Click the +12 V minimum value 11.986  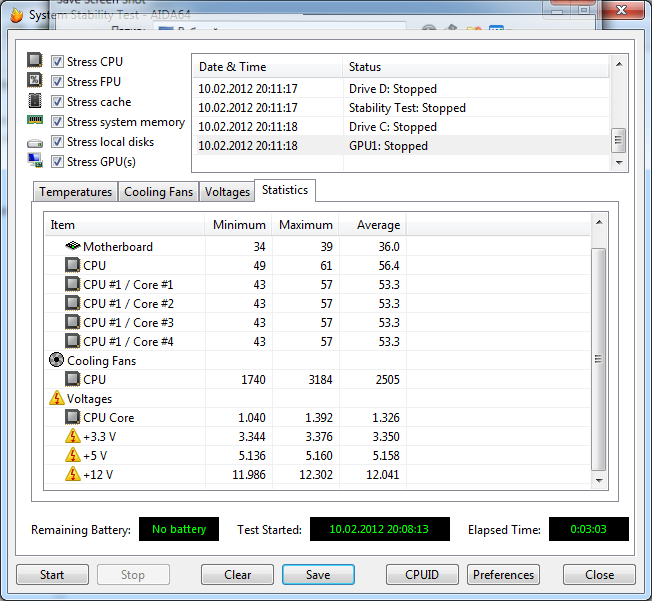[x=249, y=474]
